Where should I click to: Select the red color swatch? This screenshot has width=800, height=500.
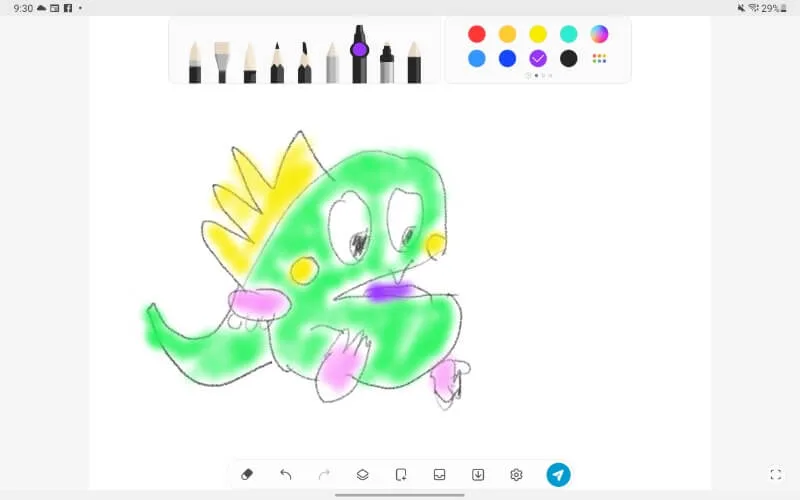[477, 34]
